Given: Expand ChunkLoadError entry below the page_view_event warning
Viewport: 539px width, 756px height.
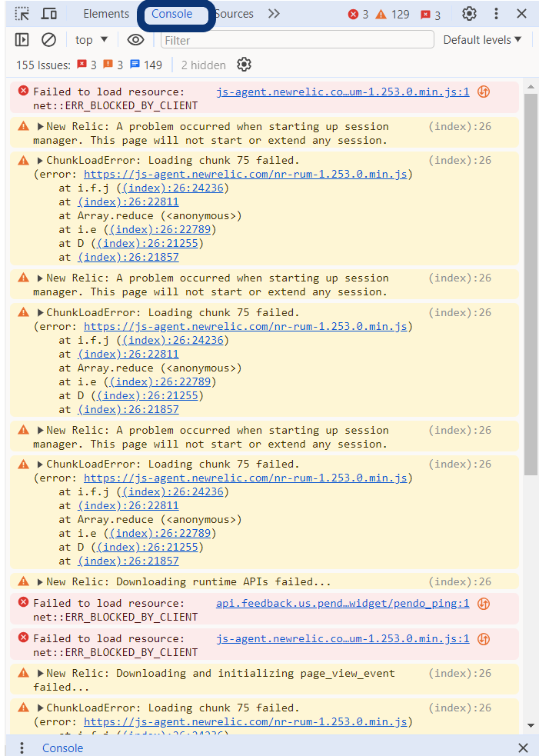Looking at the screenshot, I should pos(41,708).
